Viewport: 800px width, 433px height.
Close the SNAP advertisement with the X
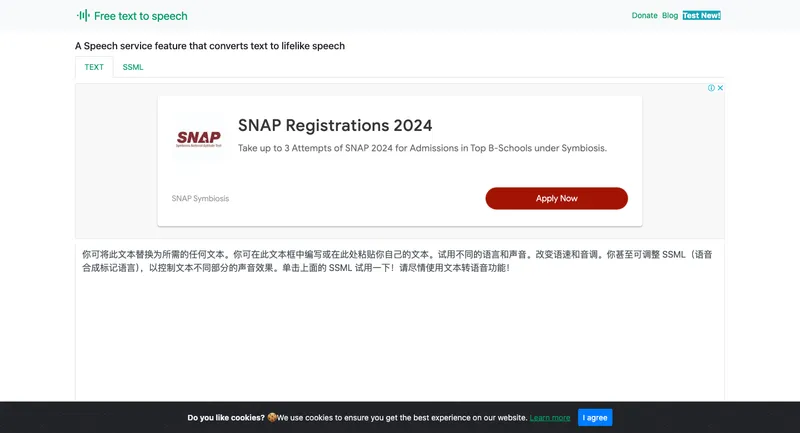click(x=720, y=88)
